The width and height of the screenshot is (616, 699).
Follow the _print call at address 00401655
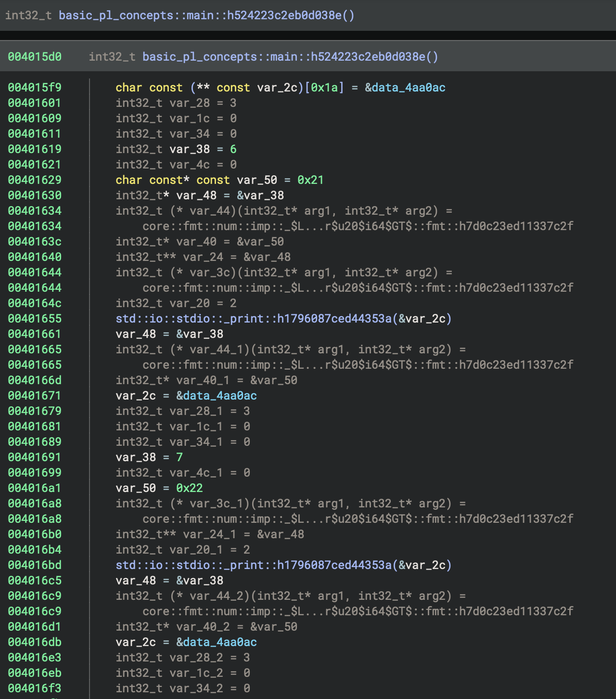(x=254, y=319)
